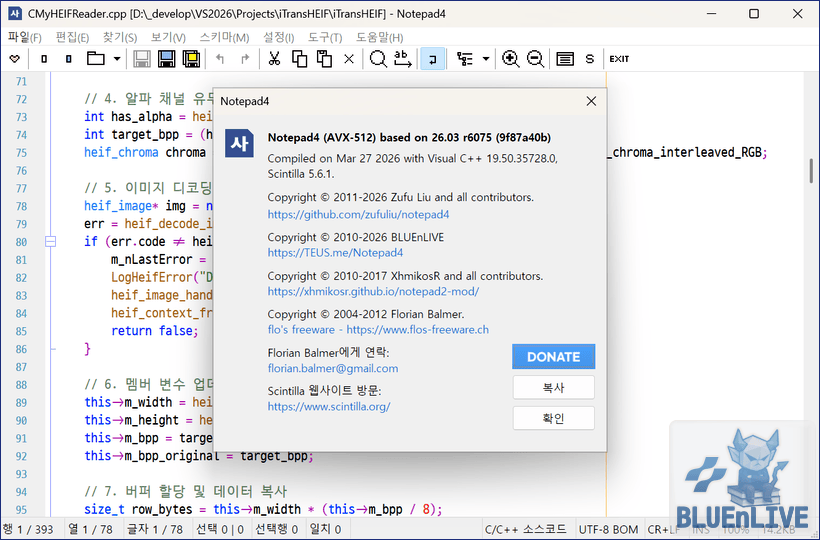The width and height of the screenshot is (820, 540).
Task: Open the 파일(F) menu
Action: (24, 37)
